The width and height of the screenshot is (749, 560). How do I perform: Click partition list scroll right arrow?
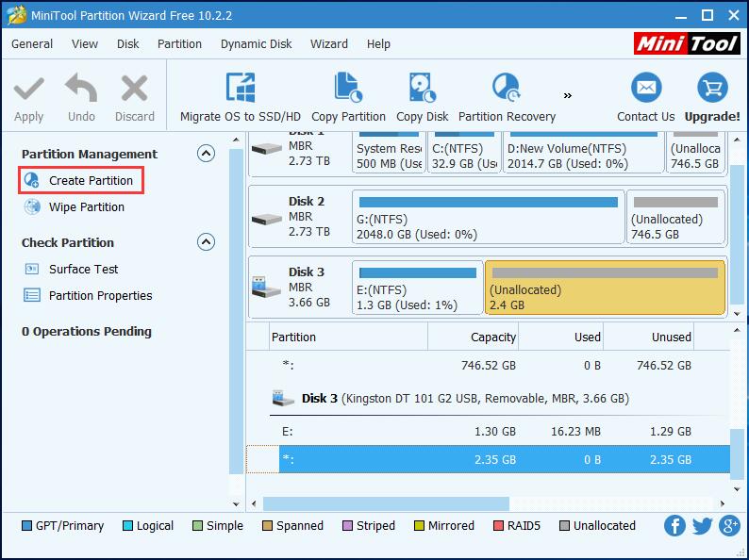(723, 503)
